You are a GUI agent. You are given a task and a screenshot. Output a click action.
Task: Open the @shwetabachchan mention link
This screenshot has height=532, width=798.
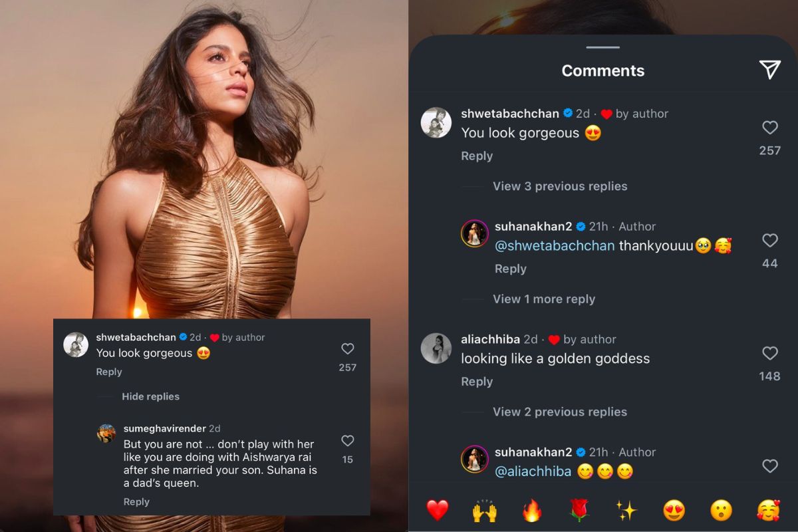point(554,246)
